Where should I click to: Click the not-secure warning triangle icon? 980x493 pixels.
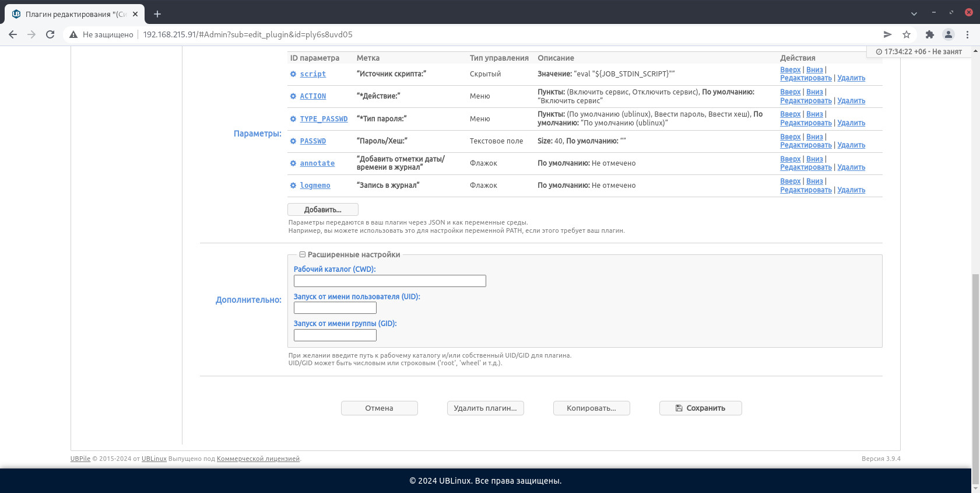[73, 34]
